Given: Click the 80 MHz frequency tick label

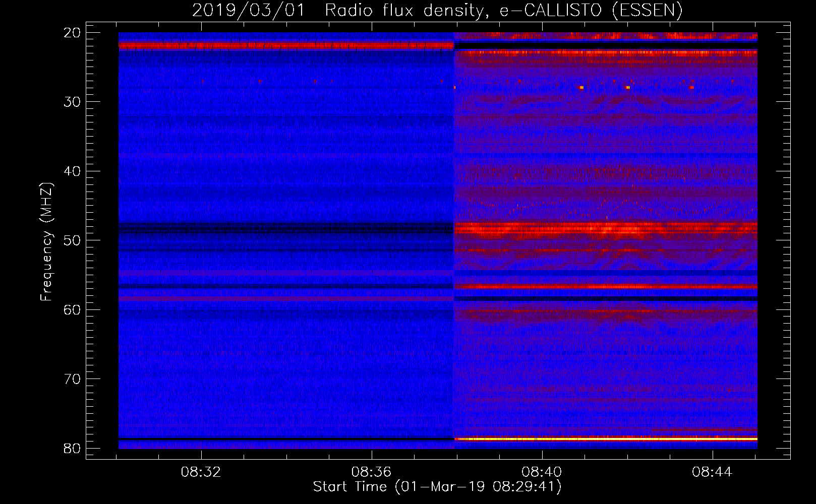Looking at the screenshot, I should click(x=72, y=448).
